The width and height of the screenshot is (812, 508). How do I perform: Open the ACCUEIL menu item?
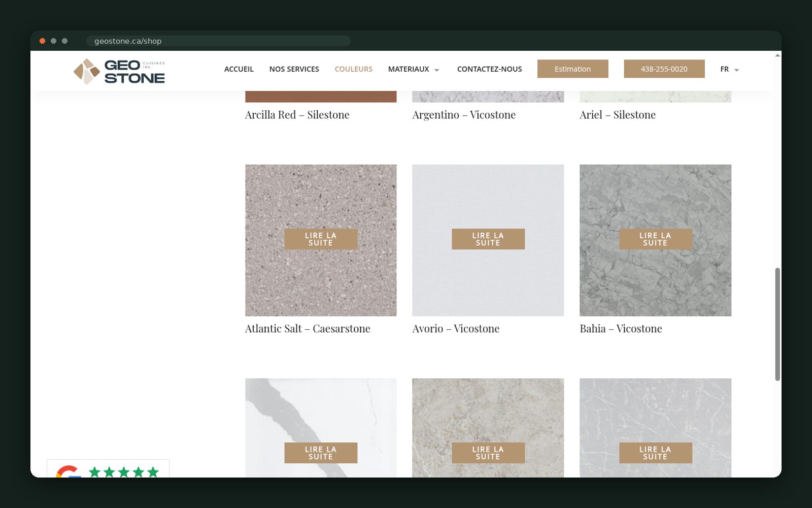click(239, 69)
